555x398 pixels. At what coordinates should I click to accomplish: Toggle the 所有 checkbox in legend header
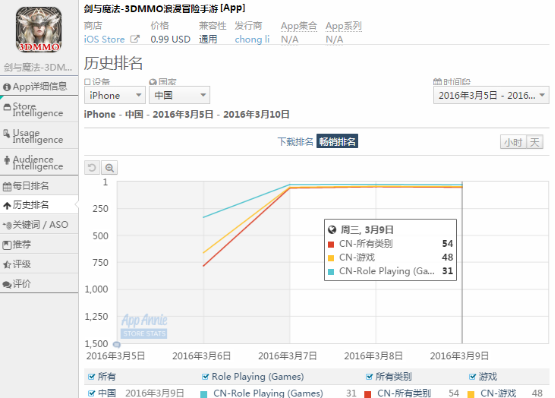(91, 376)
